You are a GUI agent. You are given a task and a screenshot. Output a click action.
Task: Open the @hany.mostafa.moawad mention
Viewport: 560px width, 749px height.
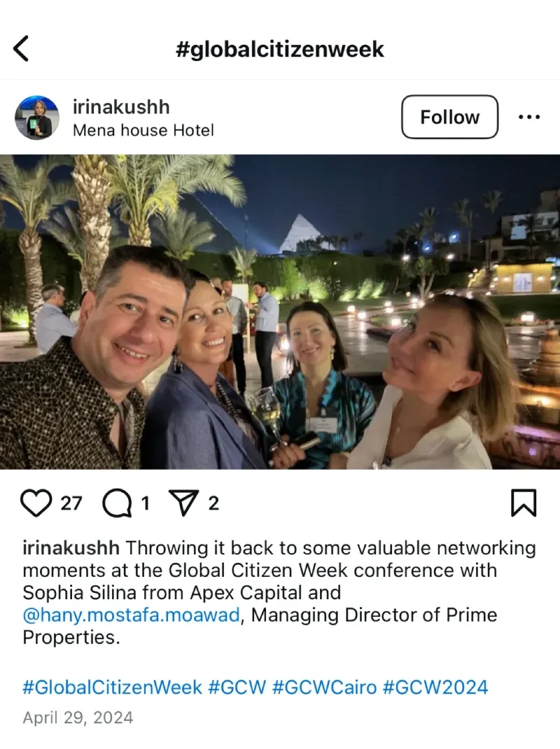(x=132, y=615)
